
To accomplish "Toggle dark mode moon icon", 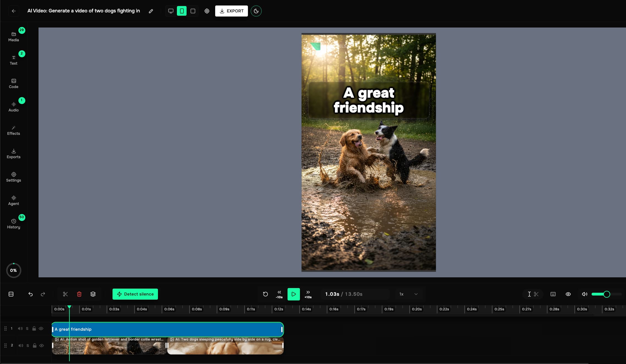I will pos(256,11).
